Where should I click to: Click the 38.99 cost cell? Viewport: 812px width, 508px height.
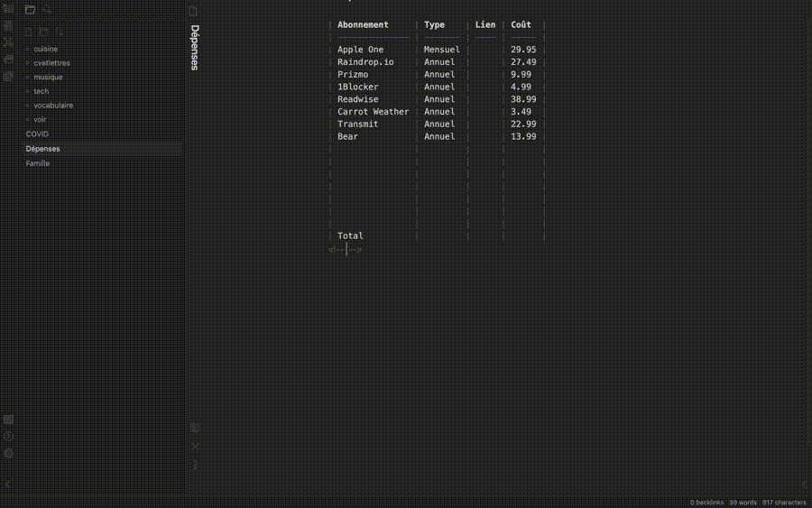[523, 99]
